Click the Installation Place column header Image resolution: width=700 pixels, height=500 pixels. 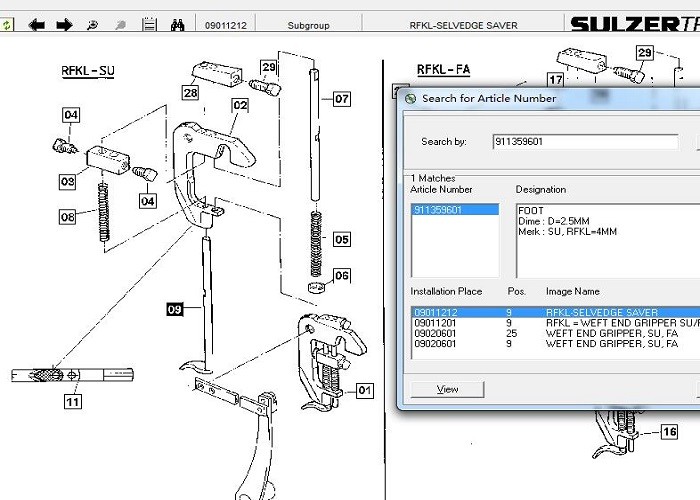446,292
